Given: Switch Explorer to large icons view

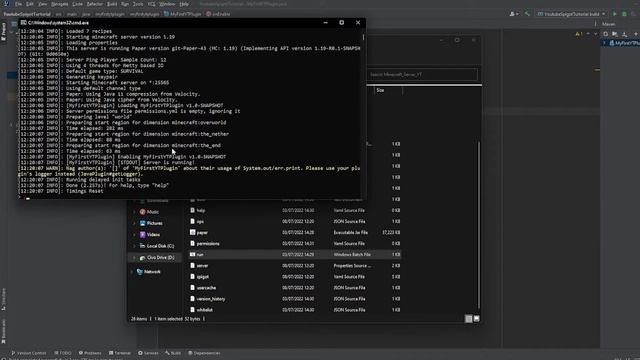Looking at the screenshot, I should (x=476, y=319).
